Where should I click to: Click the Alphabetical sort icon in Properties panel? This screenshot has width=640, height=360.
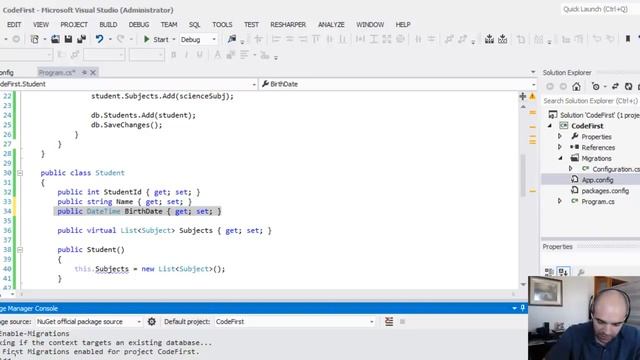[563, 272]
